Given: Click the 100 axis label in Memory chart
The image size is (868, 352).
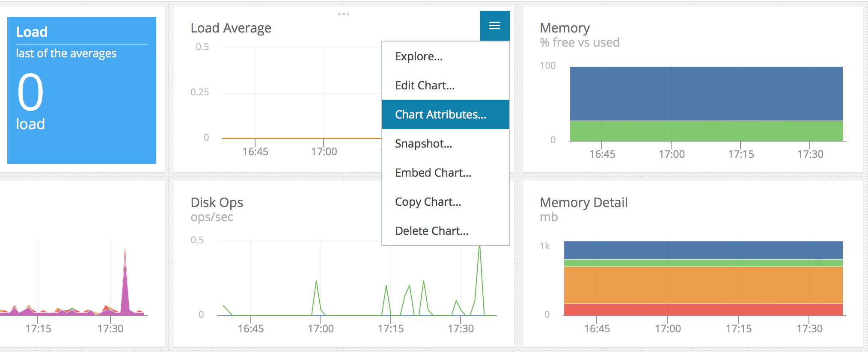Looking at the screenshot, I should [x=547, y=65].
